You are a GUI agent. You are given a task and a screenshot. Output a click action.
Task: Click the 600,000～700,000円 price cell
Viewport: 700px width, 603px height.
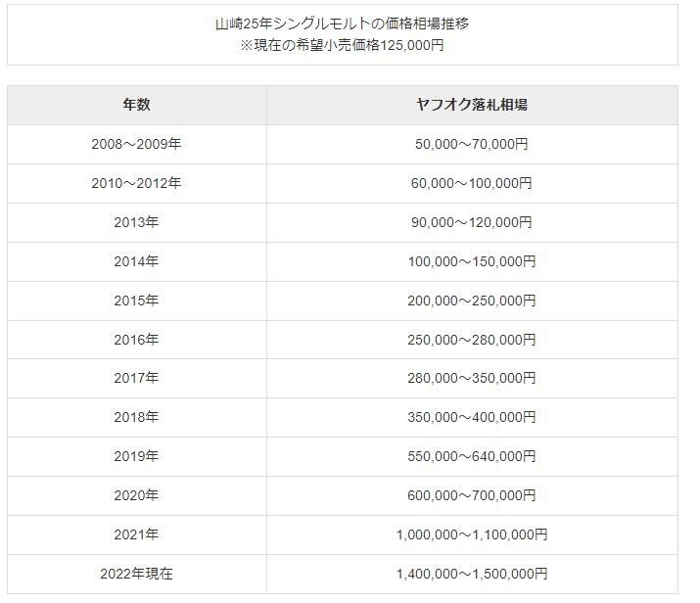point(471,495)
